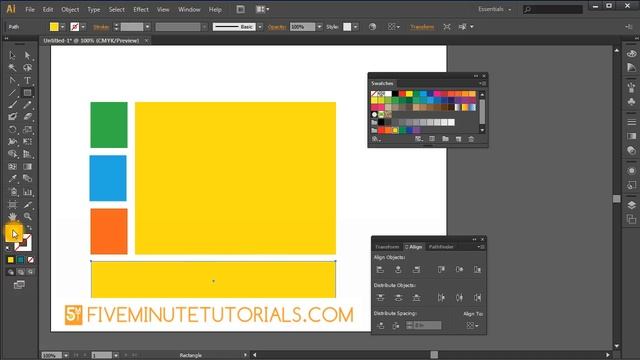Viewport: 640px width, 360px height.
Task: Open fill color dropdown in Control bar
Action: pyautogui.click(x=62, y=27)
